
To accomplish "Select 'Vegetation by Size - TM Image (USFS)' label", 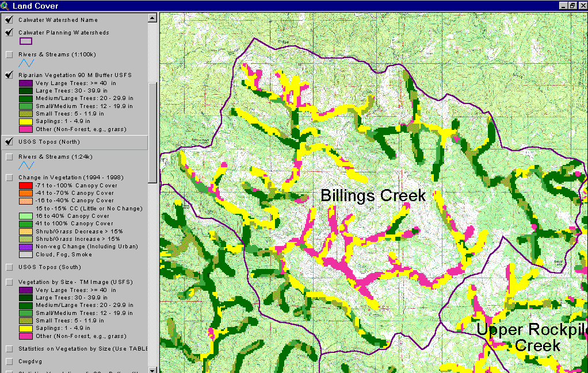I will point(75,282).
